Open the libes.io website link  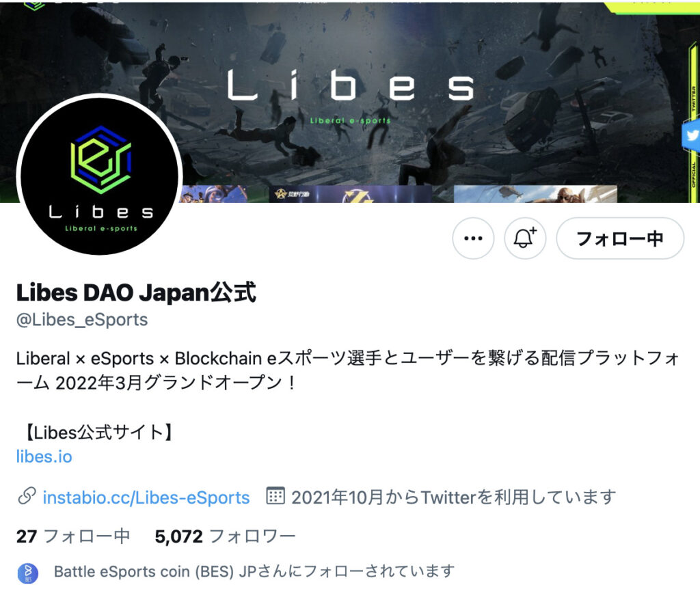pos(44,457)
